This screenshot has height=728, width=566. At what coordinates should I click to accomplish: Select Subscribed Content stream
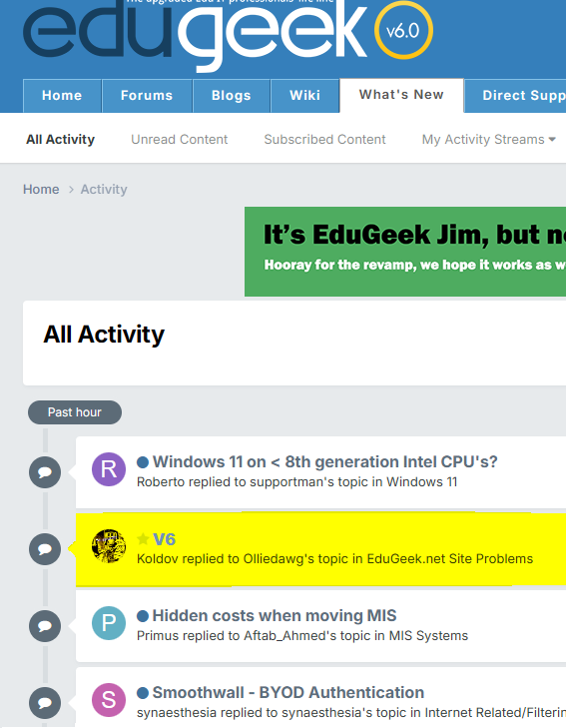tap(324, 139)
